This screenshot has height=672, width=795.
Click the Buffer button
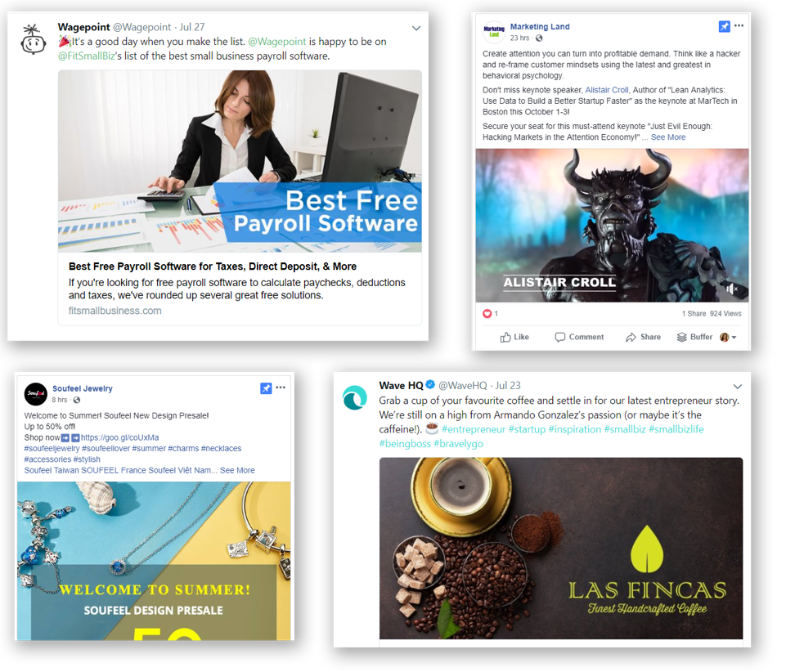click(694, 337)
